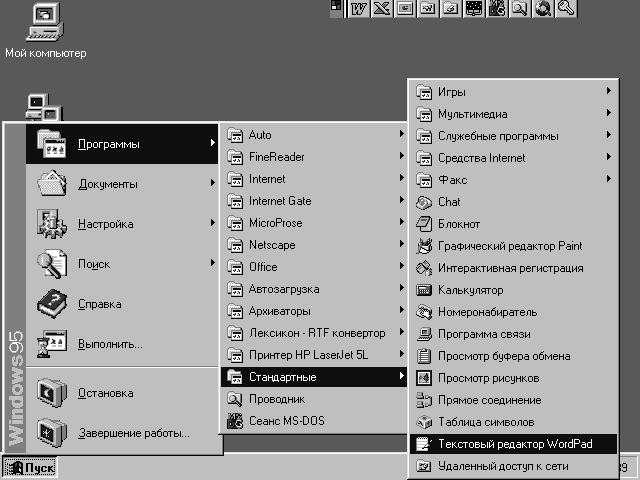Open Лексикон - RTF конвертор group
Screen dimensions: 640x480
tap(313, 333)
